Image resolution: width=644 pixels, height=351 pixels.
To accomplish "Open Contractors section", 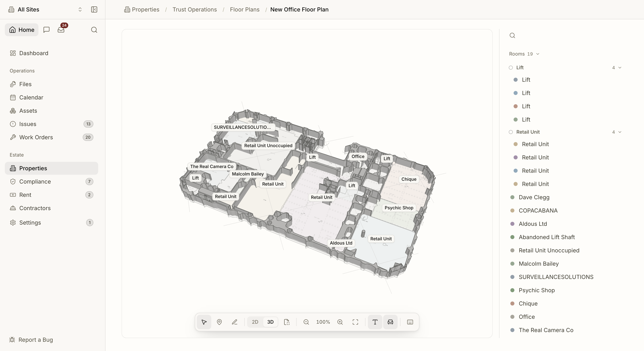I will [x=52, y=208].
